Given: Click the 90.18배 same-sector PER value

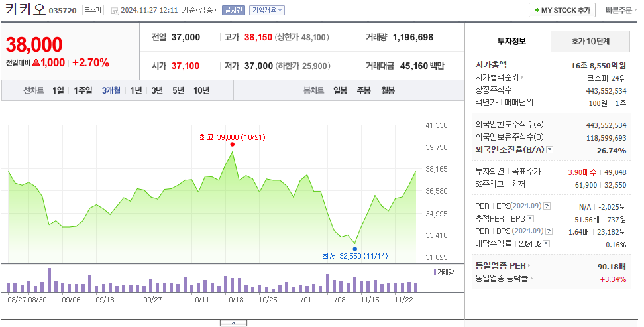Looking at the screenshot, I should [612, 267].
